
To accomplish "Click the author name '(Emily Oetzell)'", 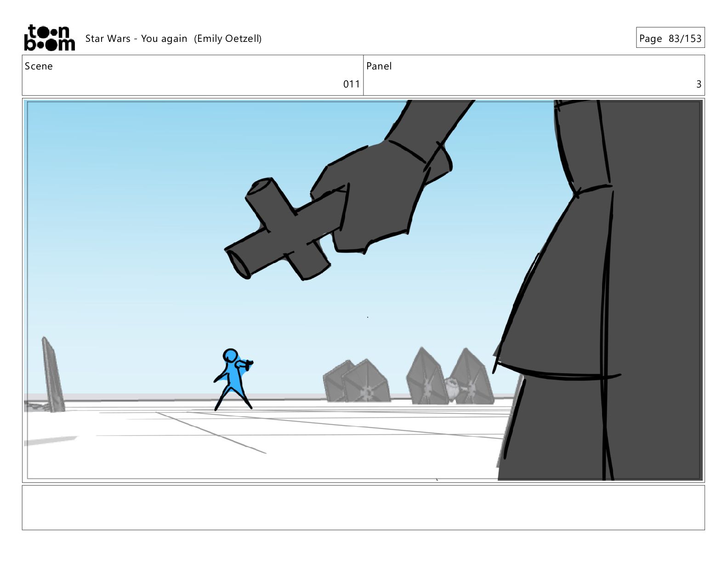I will 227,39.
